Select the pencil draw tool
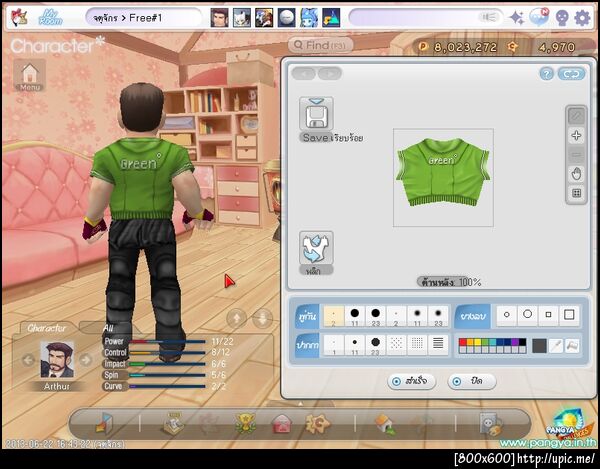The height and width of the screenshot is (469, 600). coord(576,116)
